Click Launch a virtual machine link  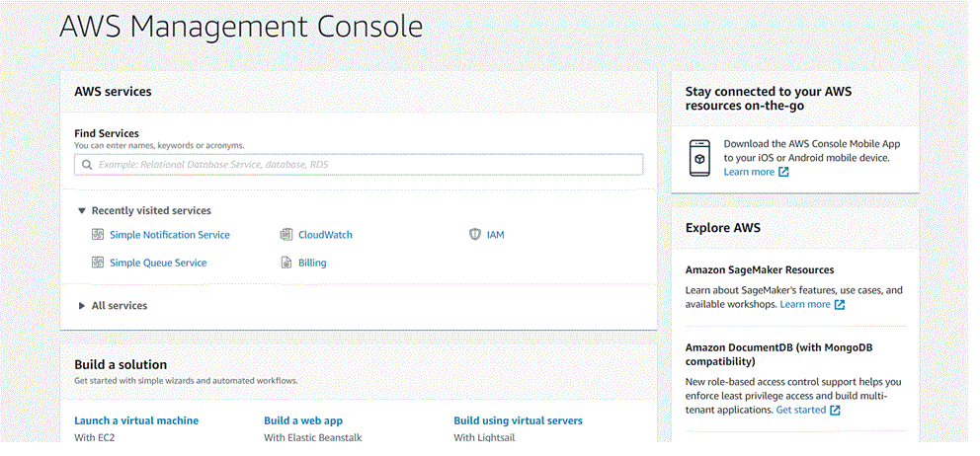click(136, 421)
